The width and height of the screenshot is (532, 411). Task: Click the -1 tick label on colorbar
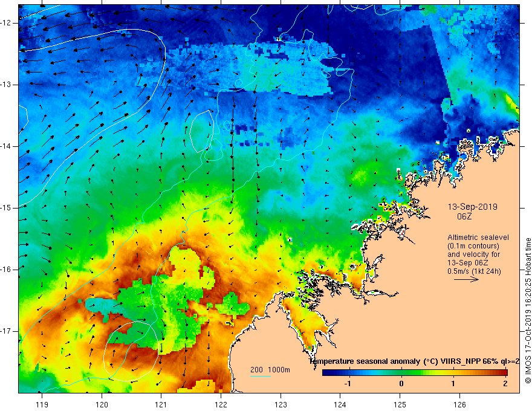347,384
